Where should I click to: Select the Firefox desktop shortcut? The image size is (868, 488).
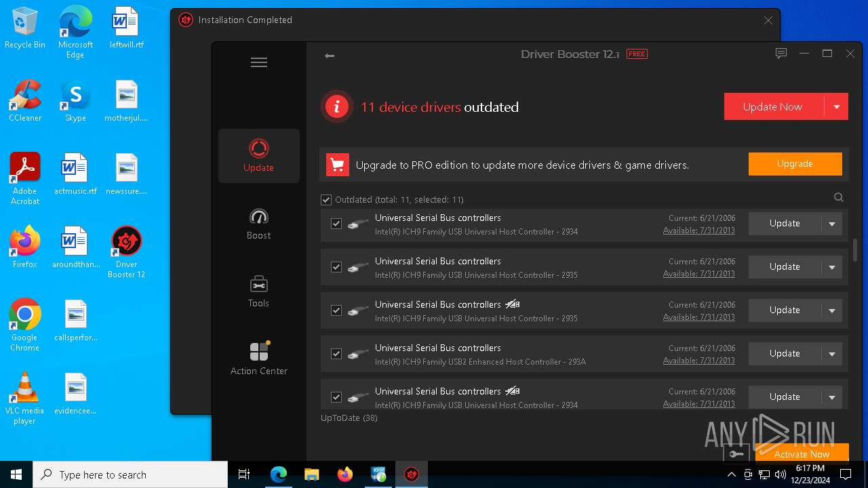tap(25, 247)
